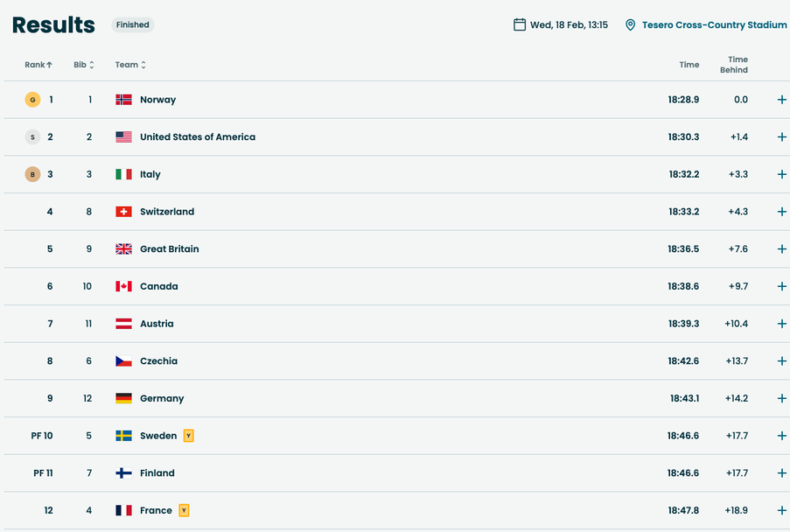Screen dimensions: 790x532
Task: Click the Switzerland flag icon
Action: (123, 212)
